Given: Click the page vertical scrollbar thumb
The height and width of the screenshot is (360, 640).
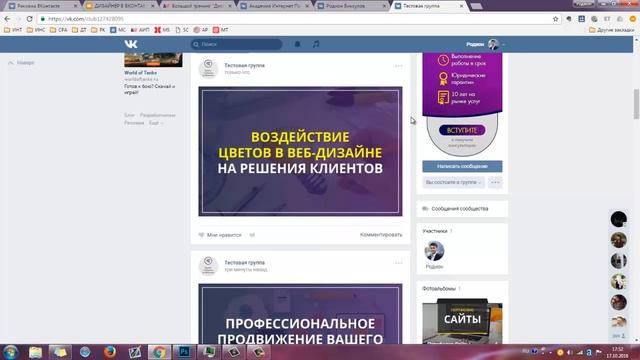Looking at the screenshot, I should coord(636,104).
